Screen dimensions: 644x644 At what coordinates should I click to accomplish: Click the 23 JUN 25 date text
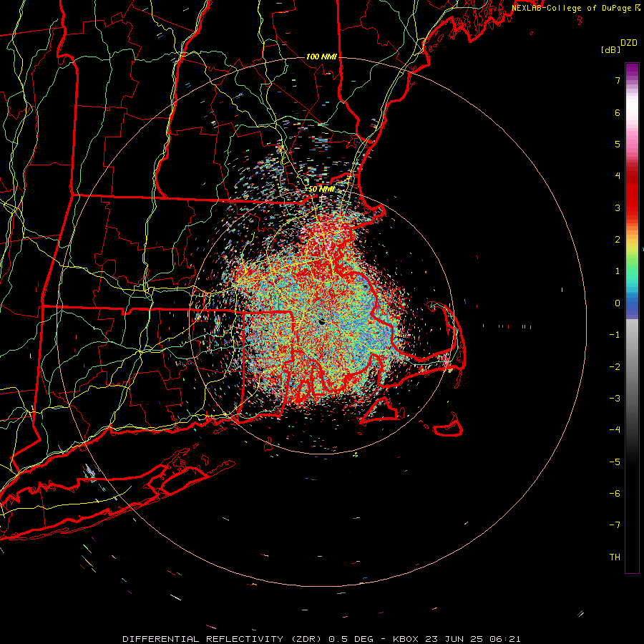coord(453,639)
